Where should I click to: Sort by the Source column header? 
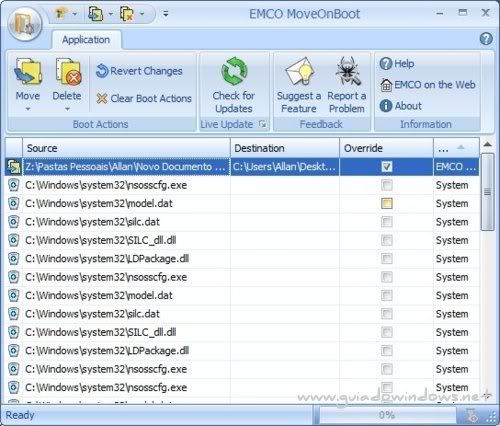click(126, 148)
